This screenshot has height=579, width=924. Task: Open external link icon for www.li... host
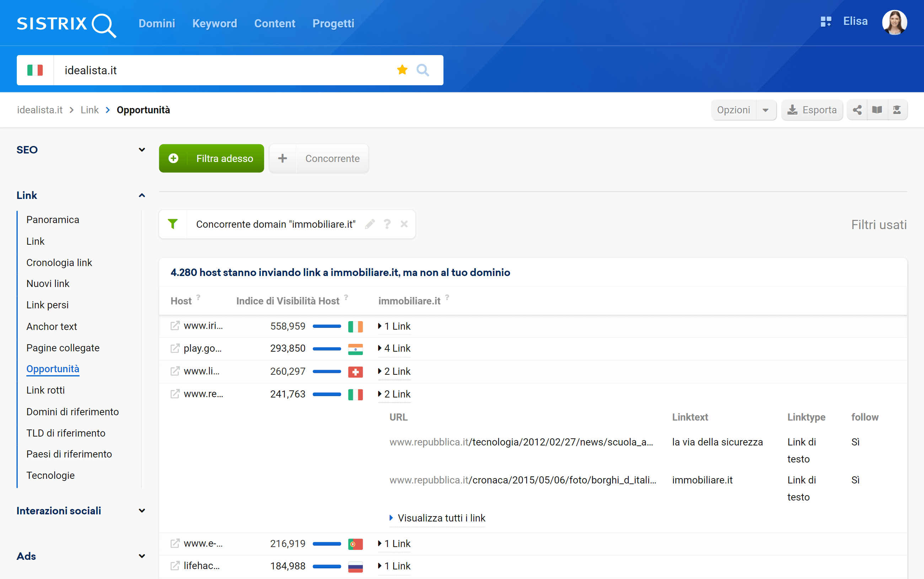(175, 371)
